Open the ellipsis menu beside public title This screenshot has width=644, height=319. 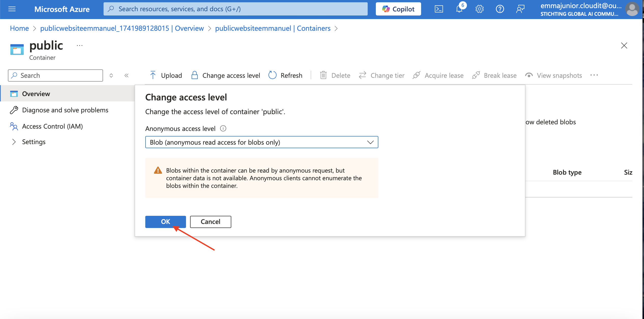(x=79, y=45)
